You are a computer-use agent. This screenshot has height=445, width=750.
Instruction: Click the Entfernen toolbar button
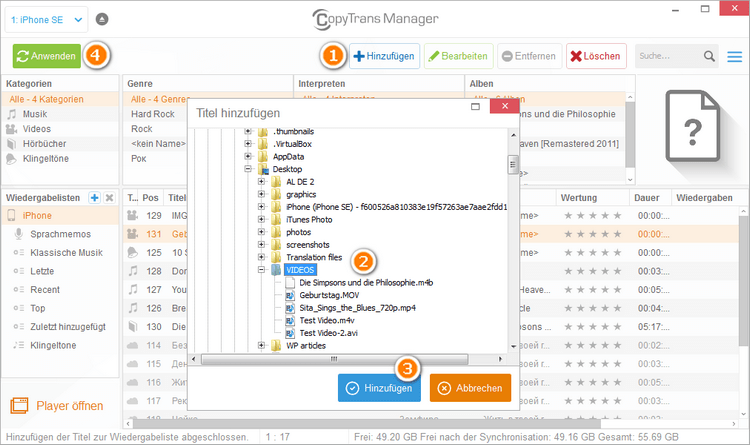tap(529, 56)
